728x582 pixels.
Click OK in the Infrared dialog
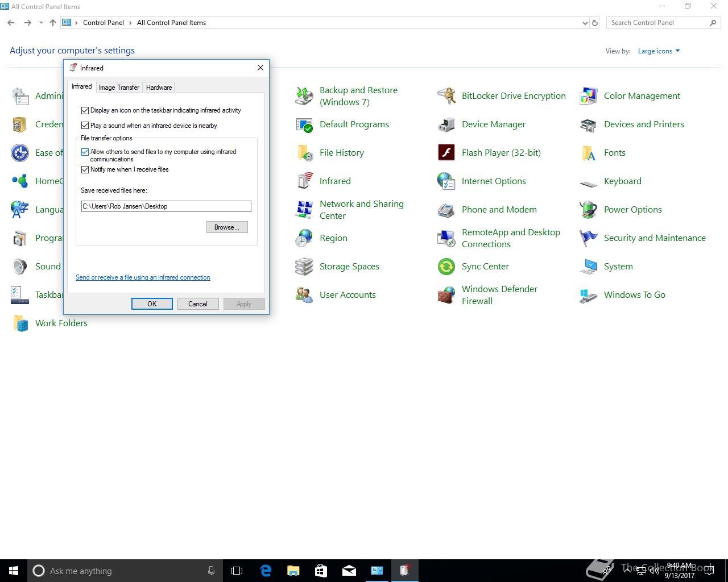point(152,304)
